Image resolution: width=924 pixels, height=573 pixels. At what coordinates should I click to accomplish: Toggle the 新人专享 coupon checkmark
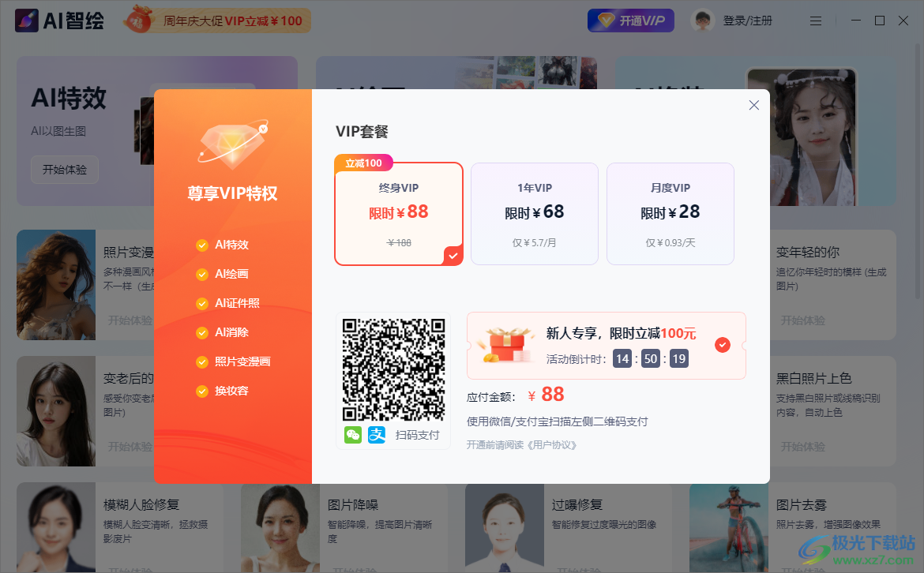[722, 345]
